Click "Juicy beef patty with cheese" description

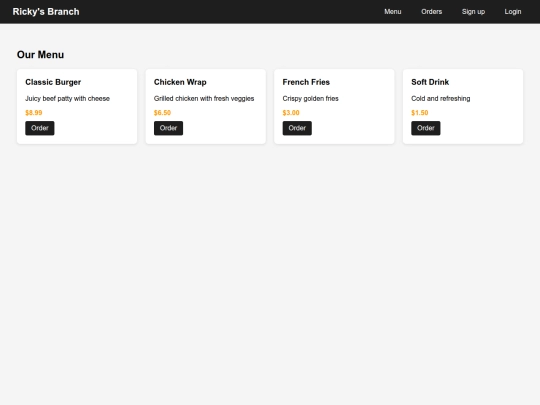click(x=68, y=98)
